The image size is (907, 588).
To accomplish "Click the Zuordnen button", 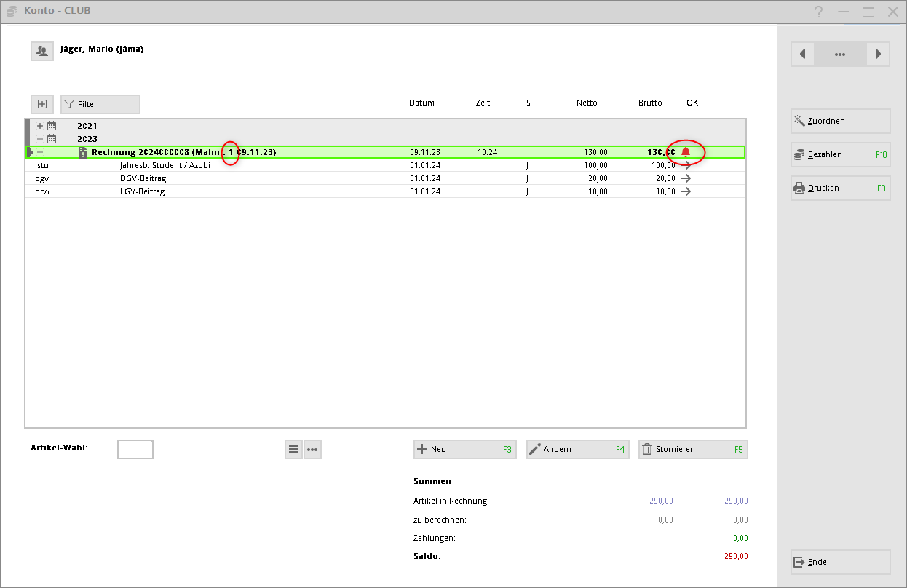I will click(841, 121).
